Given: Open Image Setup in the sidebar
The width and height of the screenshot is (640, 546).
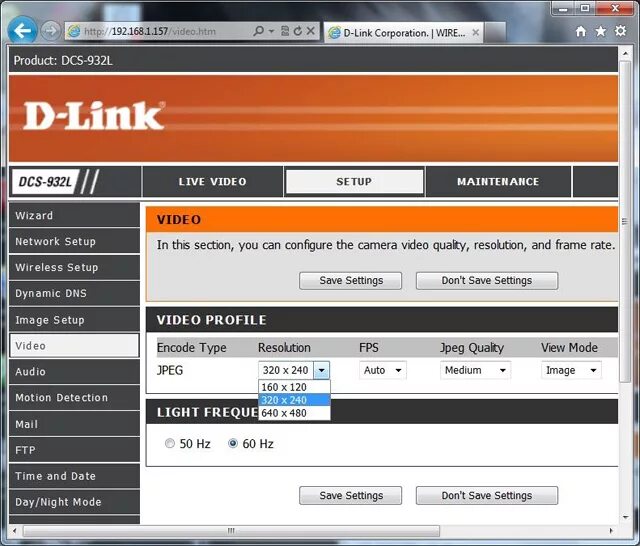Looking at the screenshot, I should [x=74, y=320].
